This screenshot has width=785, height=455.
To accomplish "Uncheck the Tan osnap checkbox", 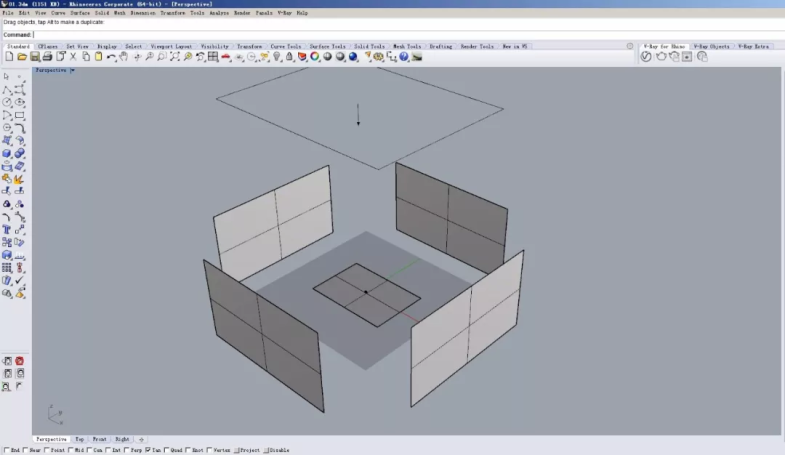I will coord(148,450).
